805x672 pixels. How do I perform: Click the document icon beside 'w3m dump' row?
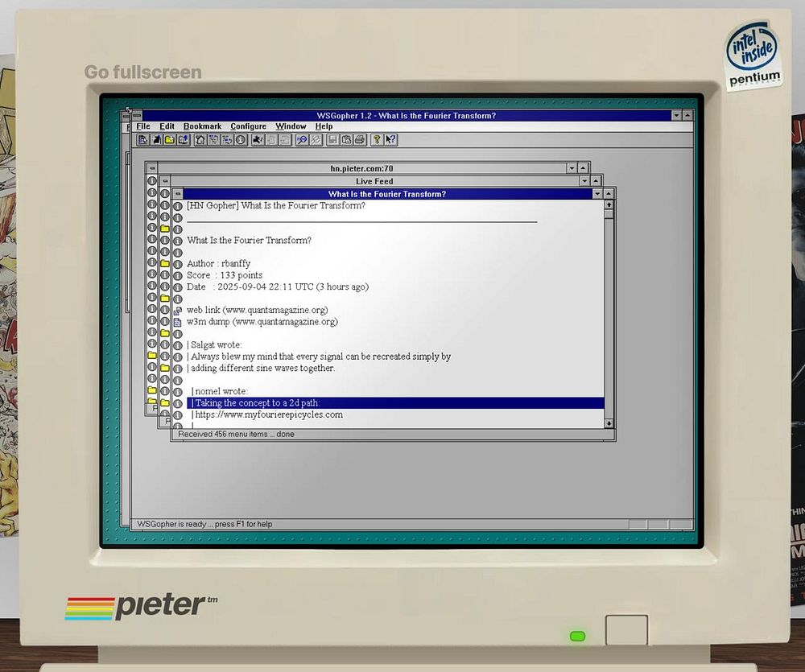tap(178, 323)
